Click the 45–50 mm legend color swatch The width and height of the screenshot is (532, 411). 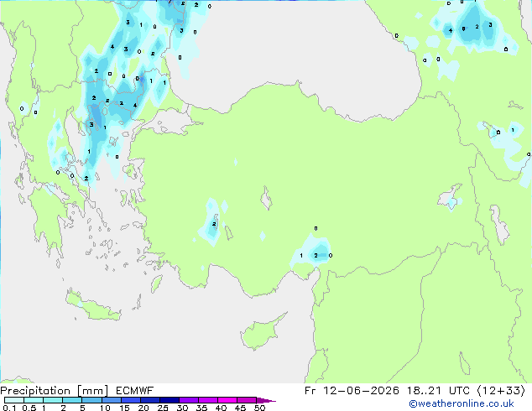(247, 400)
